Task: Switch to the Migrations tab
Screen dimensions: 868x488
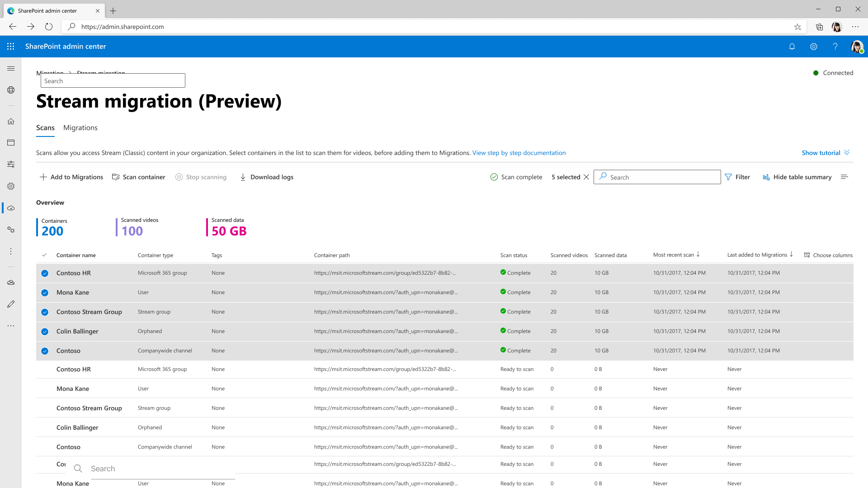Action: (x=80, y=127)
